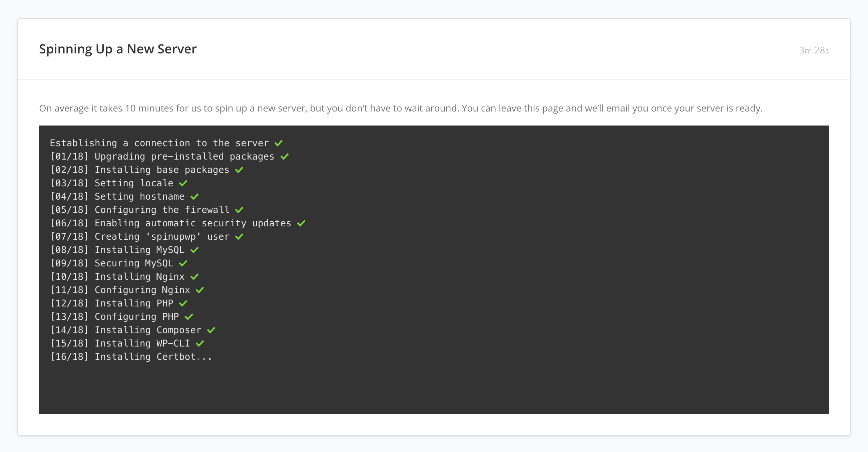868x452 pixels.
Task: Click '[14/18] Installing Composer' text
Action: 126,330
